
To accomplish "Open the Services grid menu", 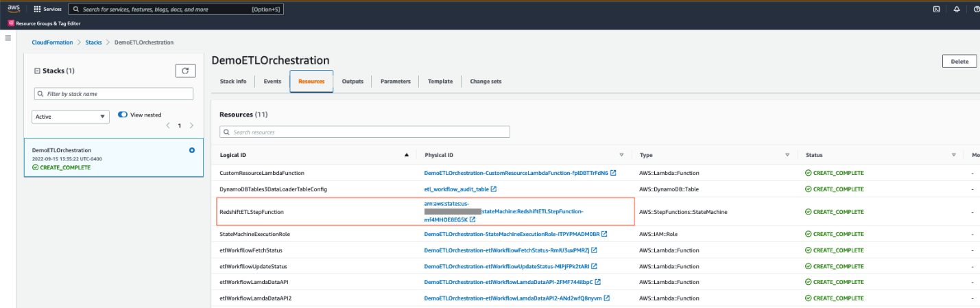I will point(37,10).
